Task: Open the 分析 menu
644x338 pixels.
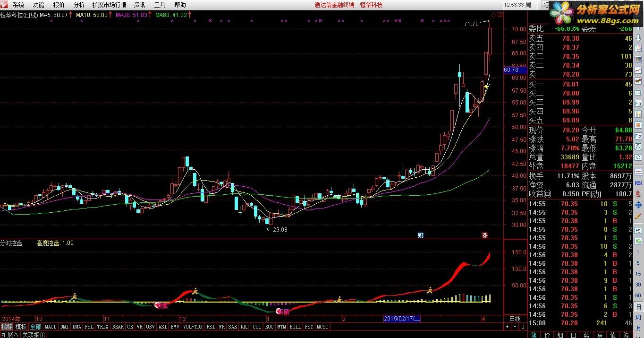Action: pos(79,5)
